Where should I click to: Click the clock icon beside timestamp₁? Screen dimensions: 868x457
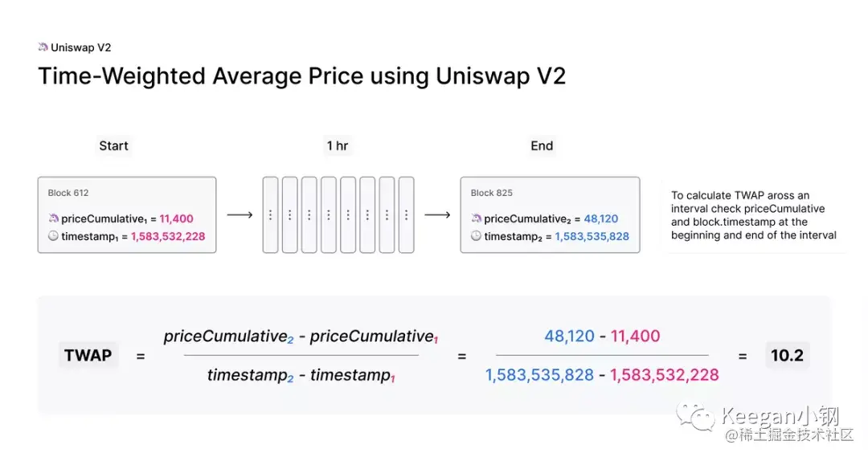click(53, 235)
